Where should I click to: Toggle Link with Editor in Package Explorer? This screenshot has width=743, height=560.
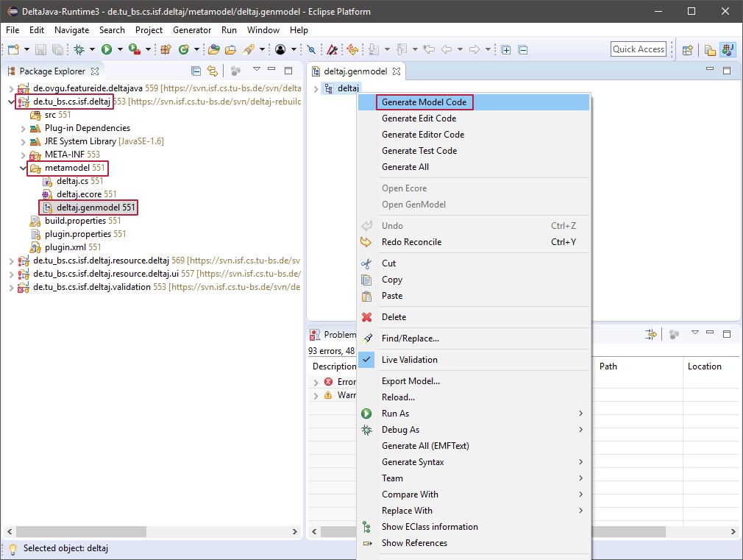click(213, 70)
